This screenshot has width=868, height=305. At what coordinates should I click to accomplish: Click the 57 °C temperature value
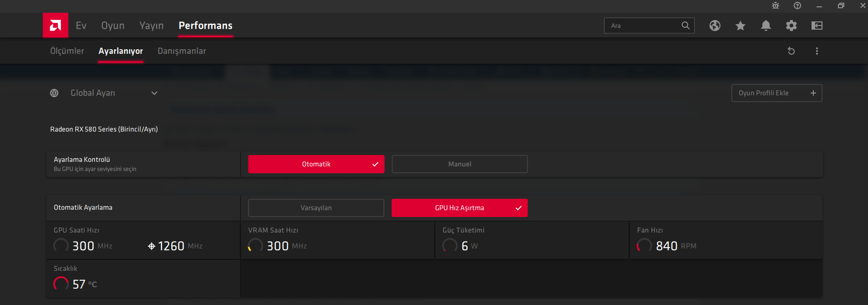[x=85, y=284]
